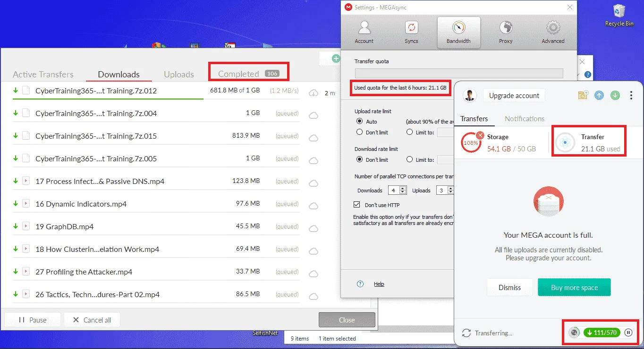Click the green 111/570 download counter
Viewport: 644px width, 349px height.
pyautogui.click(x=602, y=332)
